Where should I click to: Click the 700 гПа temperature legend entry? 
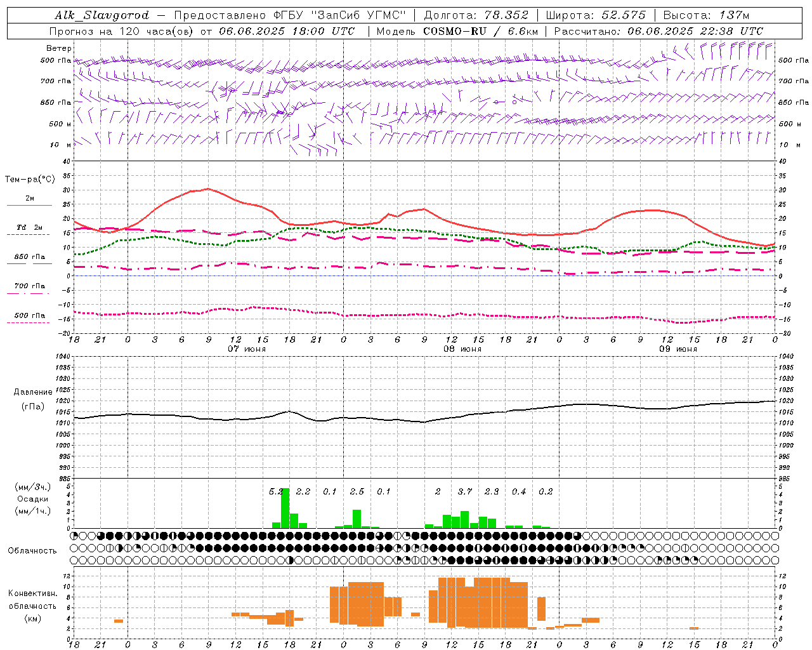pyautogui.click(x=29, y=286)
